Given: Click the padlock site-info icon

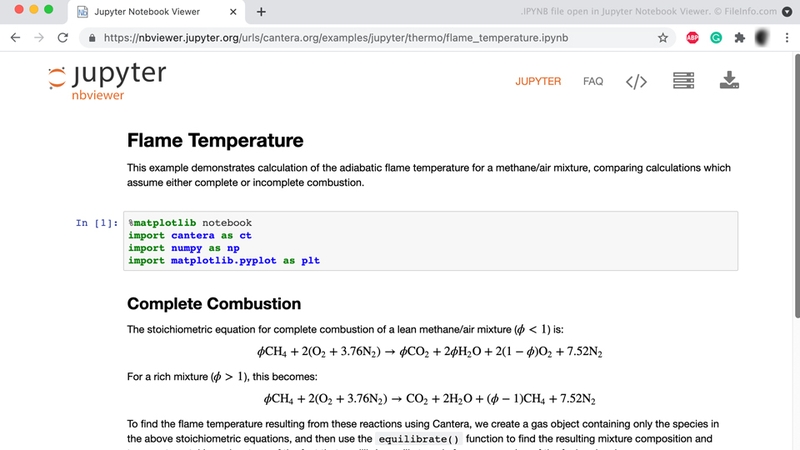Looking at the screenshot, I should pyautogui.click(x=92, y=38).
